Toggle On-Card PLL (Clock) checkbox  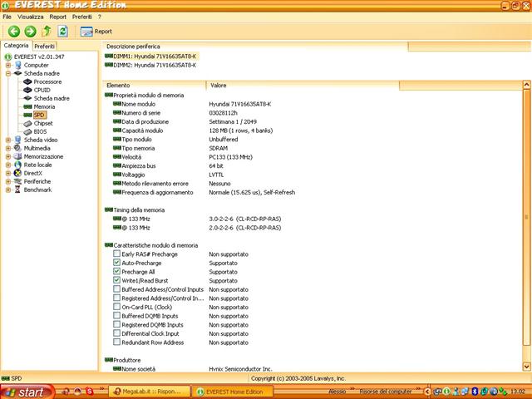[116, 307]
